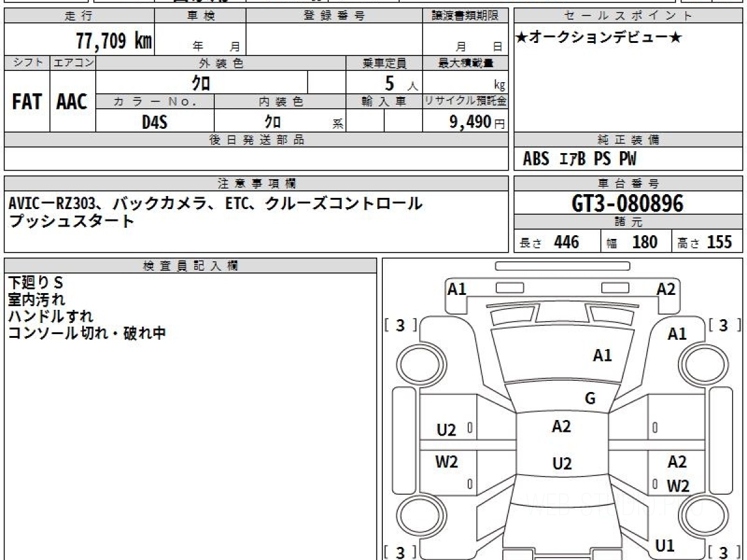Select the FAT shift type value
Image resolution: width=747 pixels, height=560 pixels.
27,102
